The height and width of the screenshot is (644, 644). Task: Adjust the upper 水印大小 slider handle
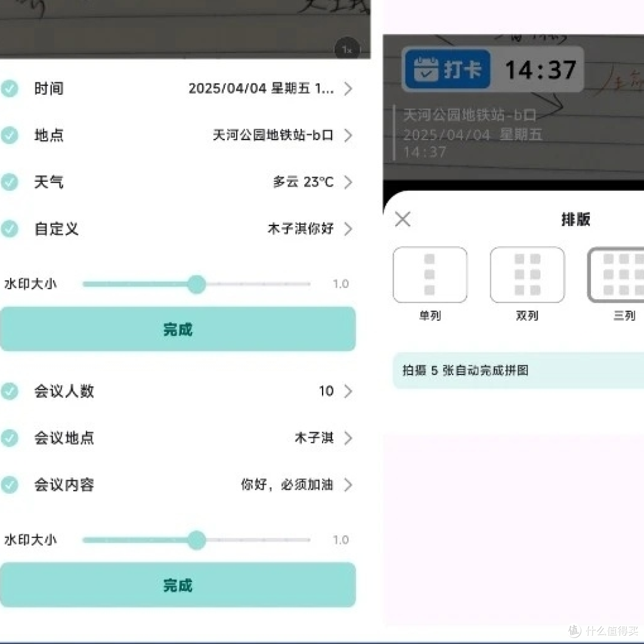click(x=196, y=284)
